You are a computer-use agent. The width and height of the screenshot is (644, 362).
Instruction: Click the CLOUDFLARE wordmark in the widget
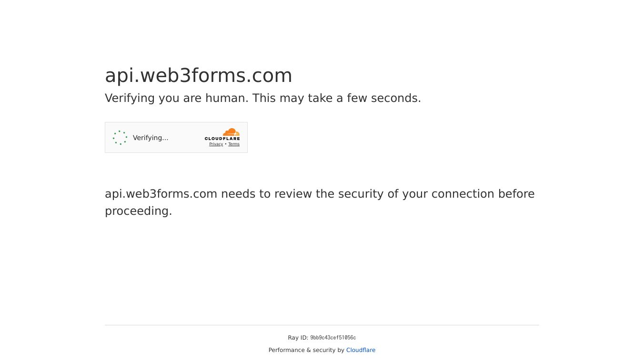(x=222, y=139)
